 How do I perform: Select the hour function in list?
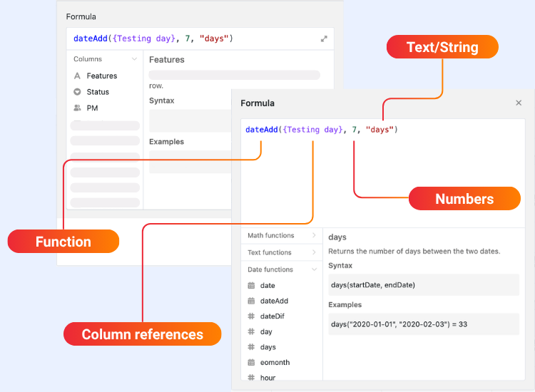tap(267, 378)
